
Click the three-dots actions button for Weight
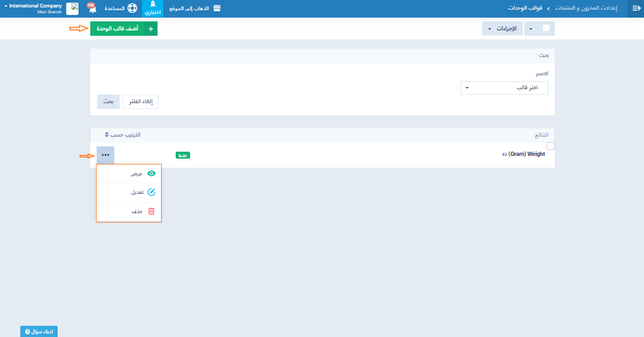(105, 155)
